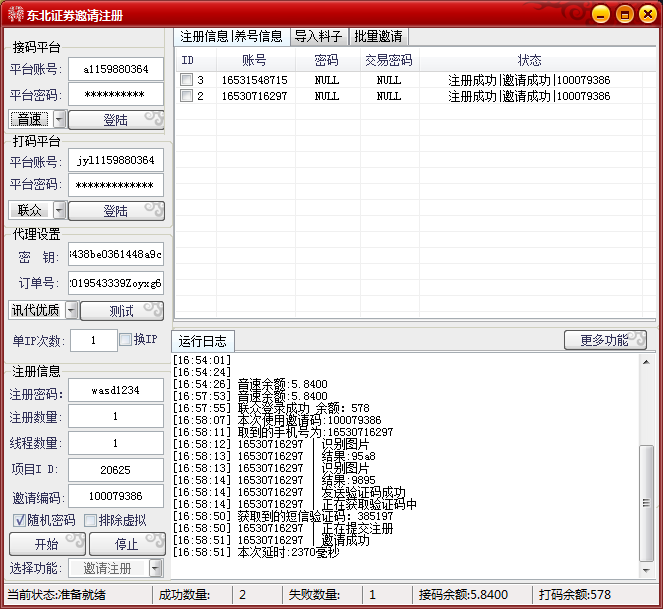
Task: Focus 注册密码 field wasd1234
Action: pos(116,390)
